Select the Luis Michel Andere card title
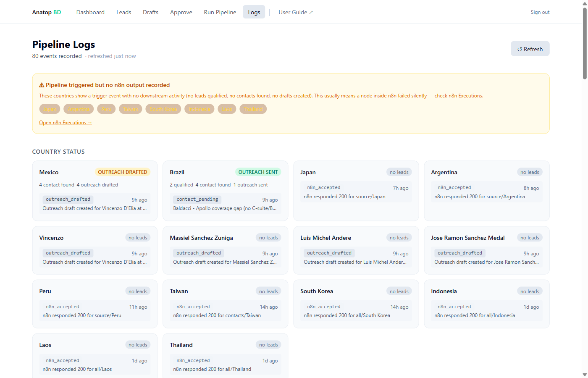This screenshot has width=588, height=378. tap(326, 238)
